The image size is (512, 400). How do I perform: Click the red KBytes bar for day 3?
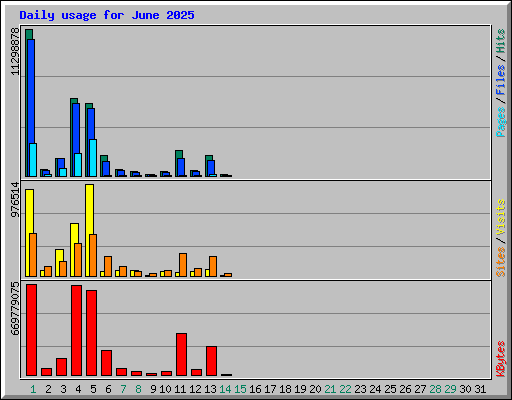click(x=62, y=367)
